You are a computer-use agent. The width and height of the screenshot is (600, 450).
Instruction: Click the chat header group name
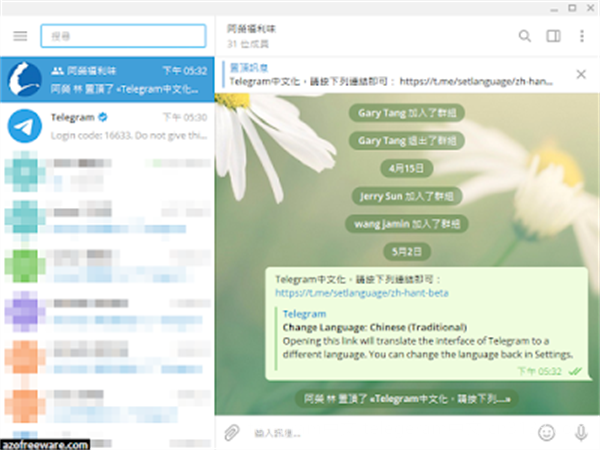(x=251, y=29)
